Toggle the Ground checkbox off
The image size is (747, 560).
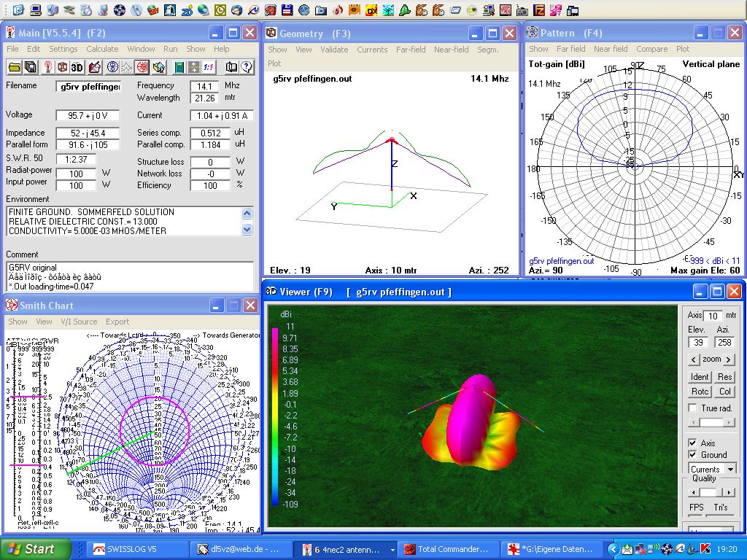coord(692,455)
